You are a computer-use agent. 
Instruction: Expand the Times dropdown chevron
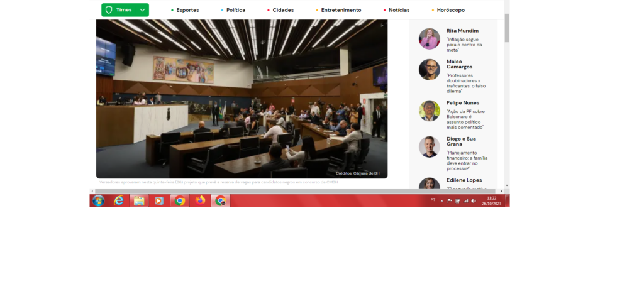pyautogui.click(x=142, y=10)
